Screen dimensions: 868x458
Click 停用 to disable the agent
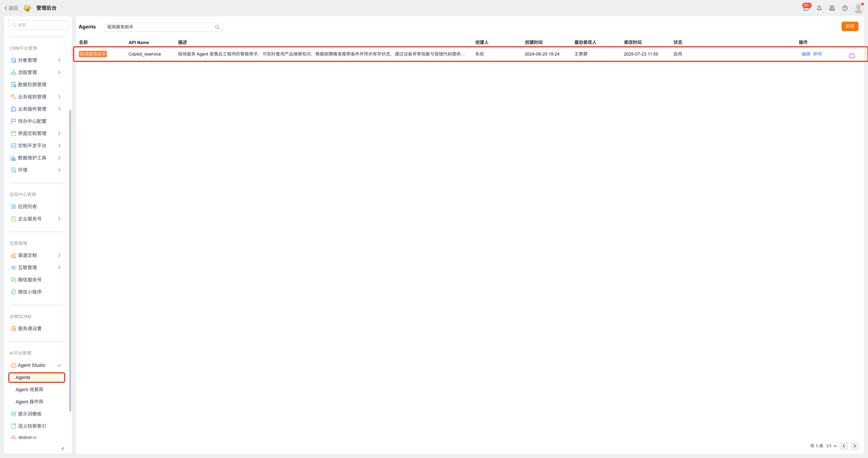pyautogui.click(x=817, y=54)
